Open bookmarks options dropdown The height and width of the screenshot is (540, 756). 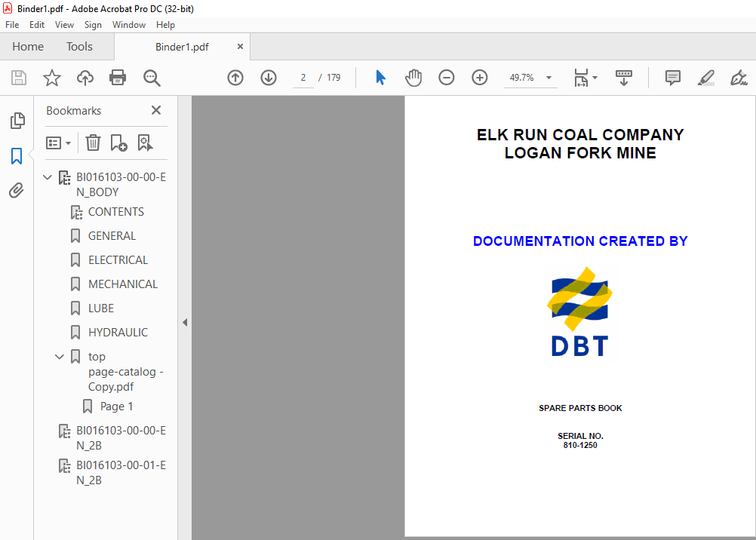[x=58, y=143]
